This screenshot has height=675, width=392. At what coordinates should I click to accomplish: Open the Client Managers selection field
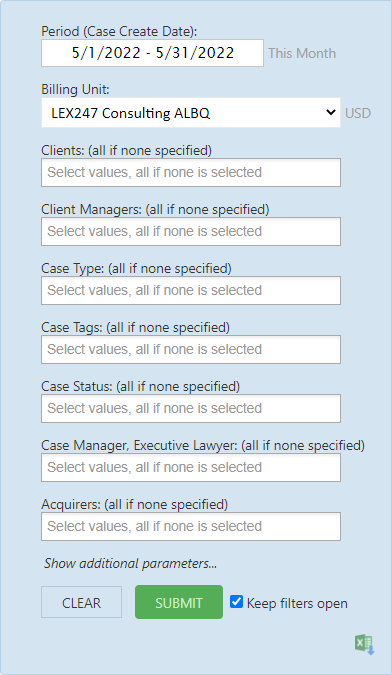pyautogui.click(x=191, y=232)
